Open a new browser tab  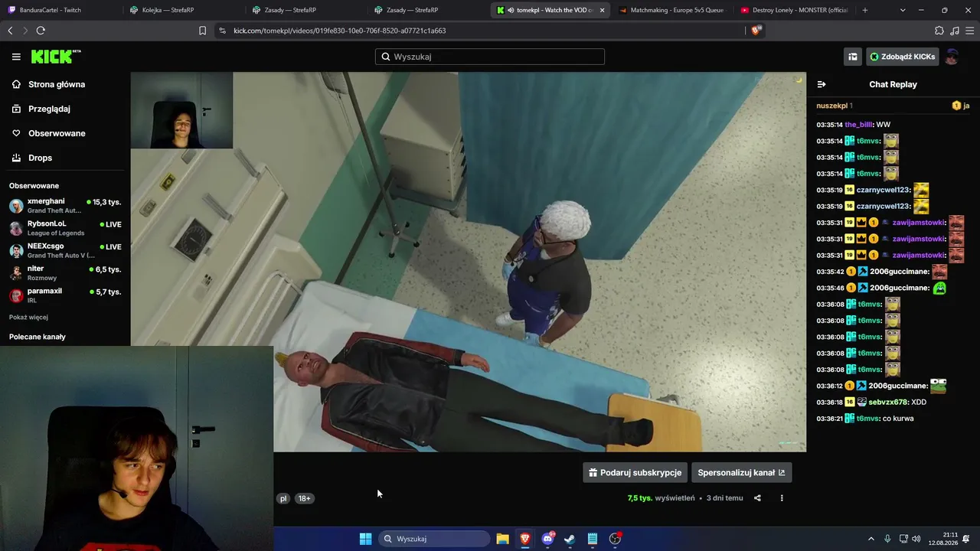pos(865,10)
